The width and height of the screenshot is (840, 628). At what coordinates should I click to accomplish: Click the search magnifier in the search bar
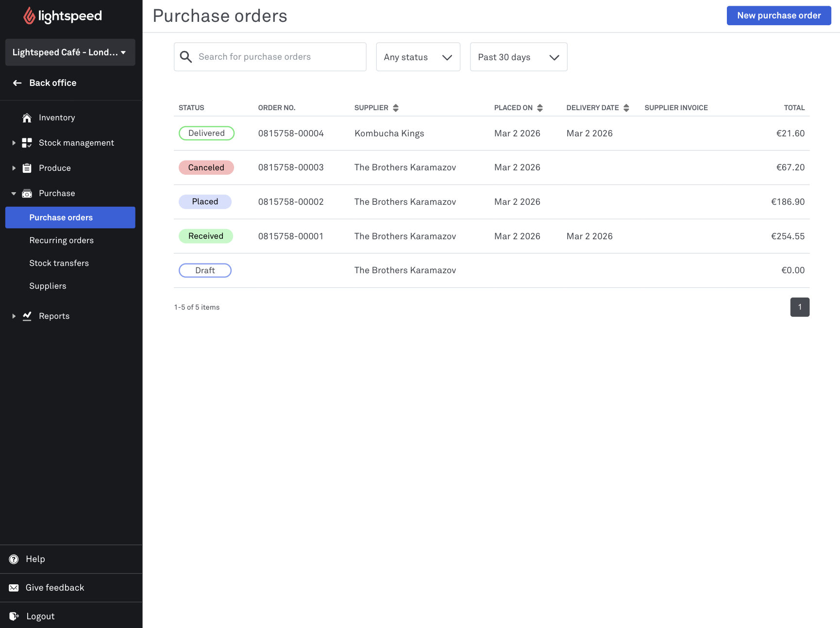(185, 57)
